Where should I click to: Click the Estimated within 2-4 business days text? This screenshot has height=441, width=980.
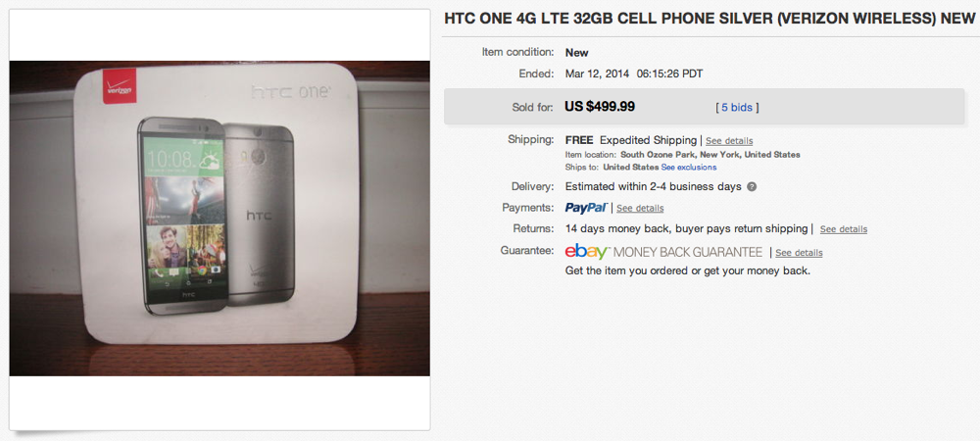click(x=654, y=186)
